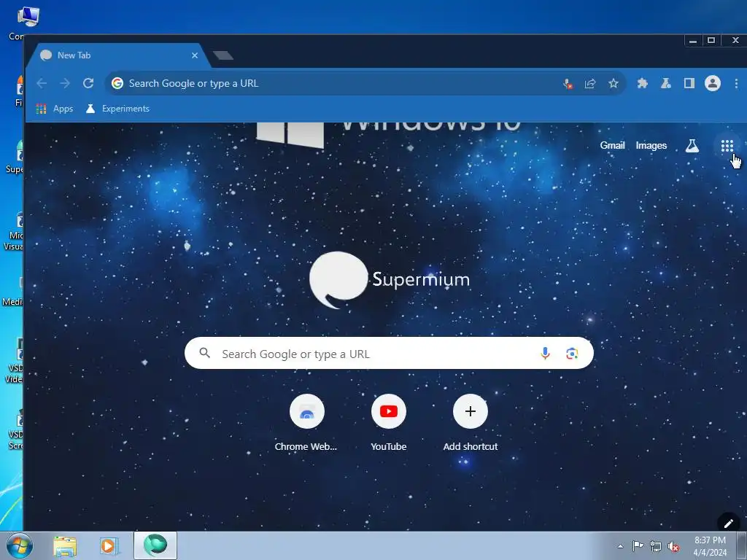Start voice search with the microphone icon
The image size is (747, 560).
coord(546,354)
